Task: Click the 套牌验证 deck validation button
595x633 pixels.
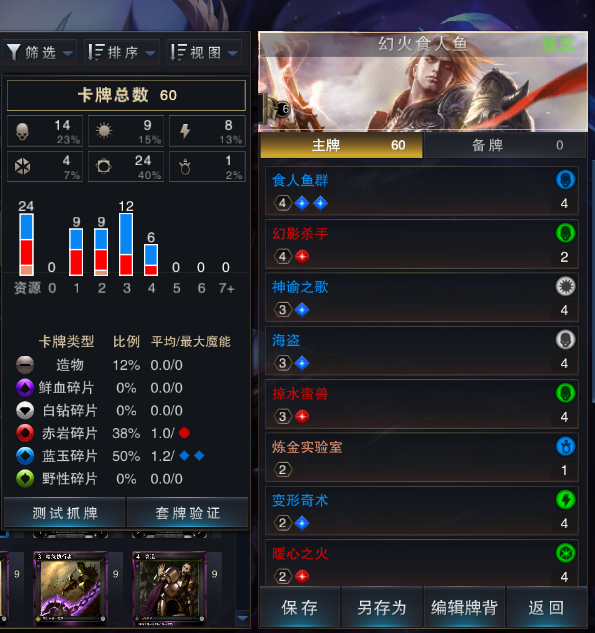Action: (x=188, y=513)
